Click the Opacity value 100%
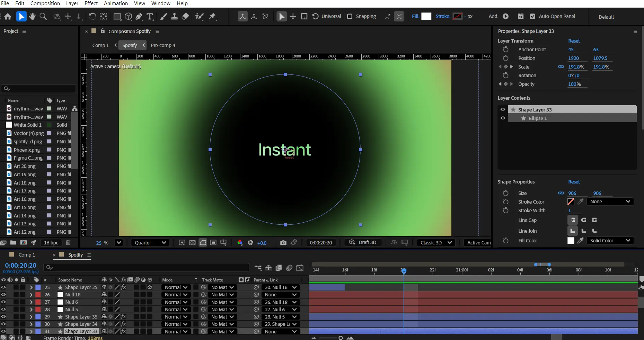Viewport: 644px width, 340px height. pyautogui.click(x=574, y=84)
